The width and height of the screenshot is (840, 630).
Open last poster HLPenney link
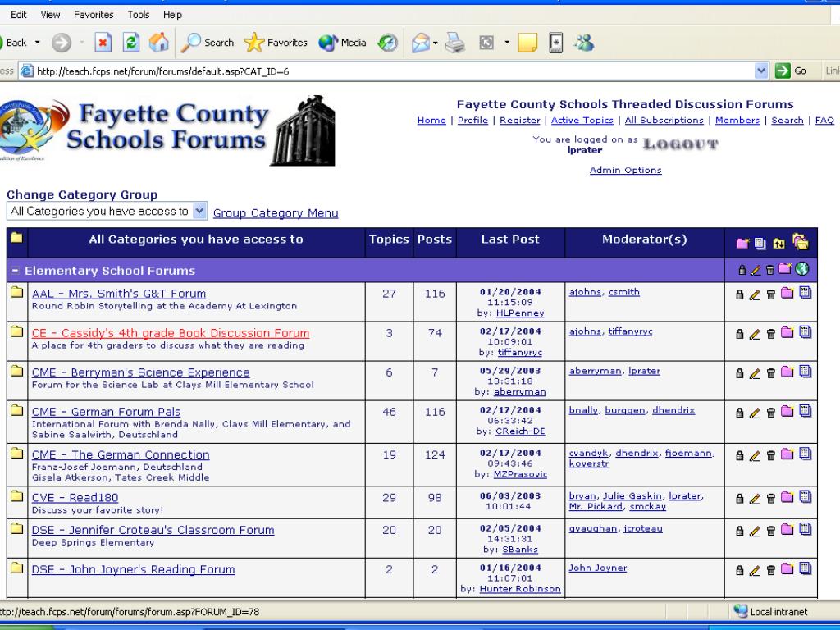coord(520,313)
